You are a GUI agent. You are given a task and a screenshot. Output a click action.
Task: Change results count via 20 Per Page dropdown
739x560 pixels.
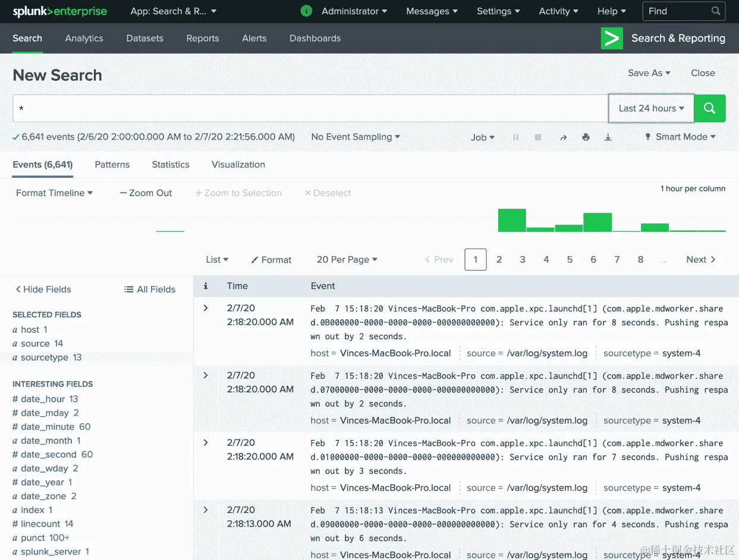(x=347, y=260)
